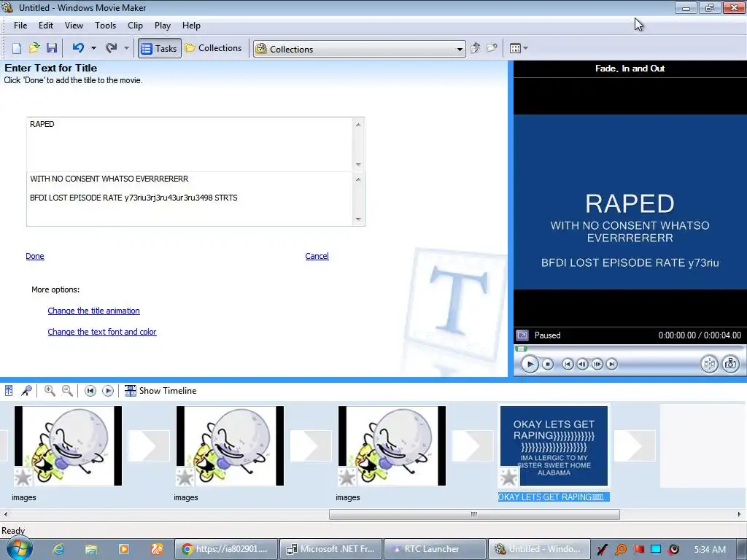Select the blue title clip on the storyboard

coord(554,446)
